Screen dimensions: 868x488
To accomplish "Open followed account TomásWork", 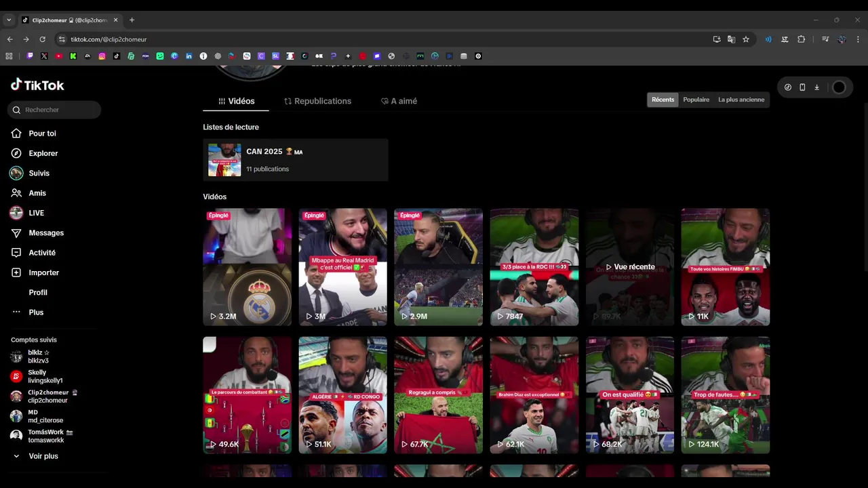I will (41, 436).
